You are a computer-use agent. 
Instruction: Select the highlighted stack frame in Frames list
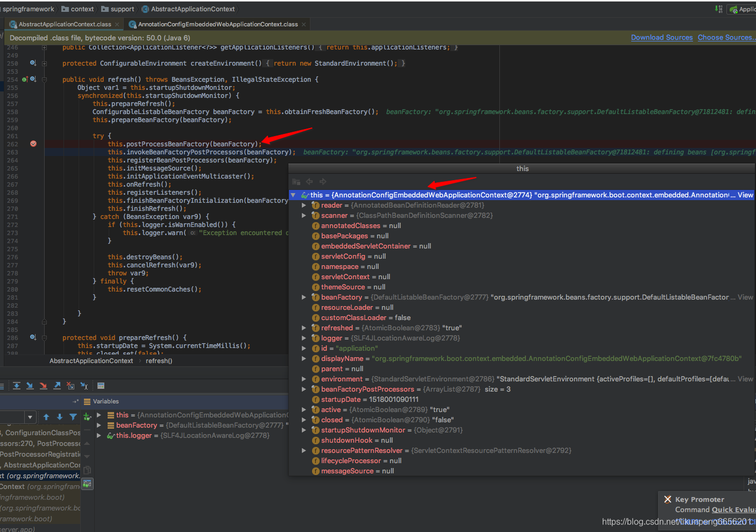coord(40,476)
